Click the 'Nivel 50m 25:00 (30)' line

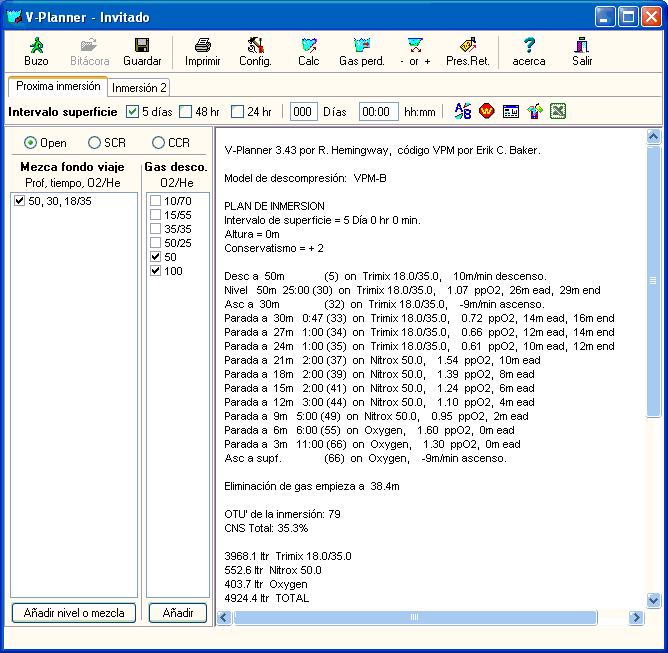412,290
